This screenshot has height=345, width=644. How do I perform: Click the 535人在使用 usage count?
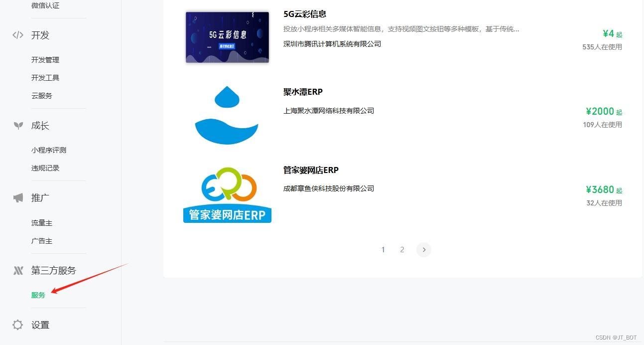point(602,47)
